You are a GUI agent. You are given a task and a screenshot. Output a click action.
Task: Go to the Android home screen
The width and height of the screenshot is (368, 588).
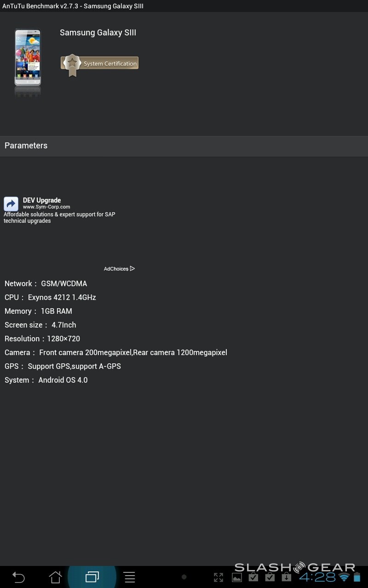(x=56, y=577)
